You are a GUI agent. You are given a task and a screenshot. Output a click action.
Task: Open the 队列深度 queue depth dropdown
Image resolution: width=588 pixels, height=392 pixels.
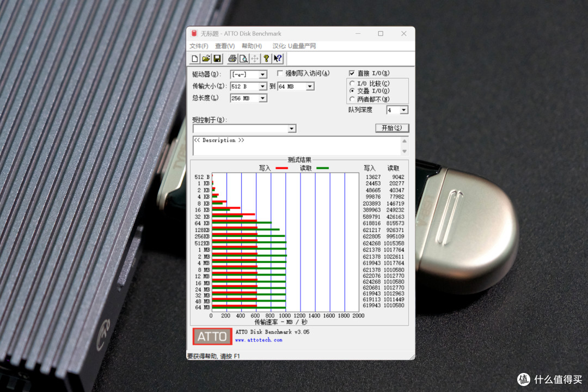(404, 111)
